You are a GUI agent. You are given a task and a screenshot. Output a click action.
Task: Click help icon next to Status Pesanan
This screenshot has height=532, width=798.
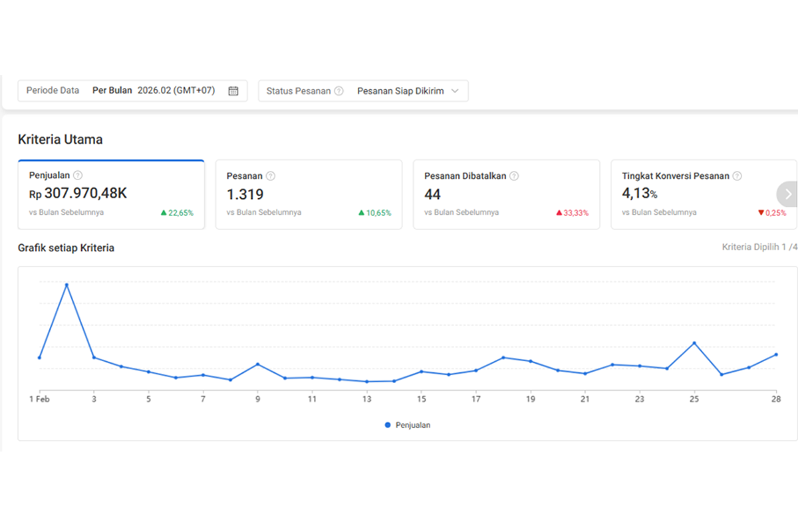click(338, 91)
